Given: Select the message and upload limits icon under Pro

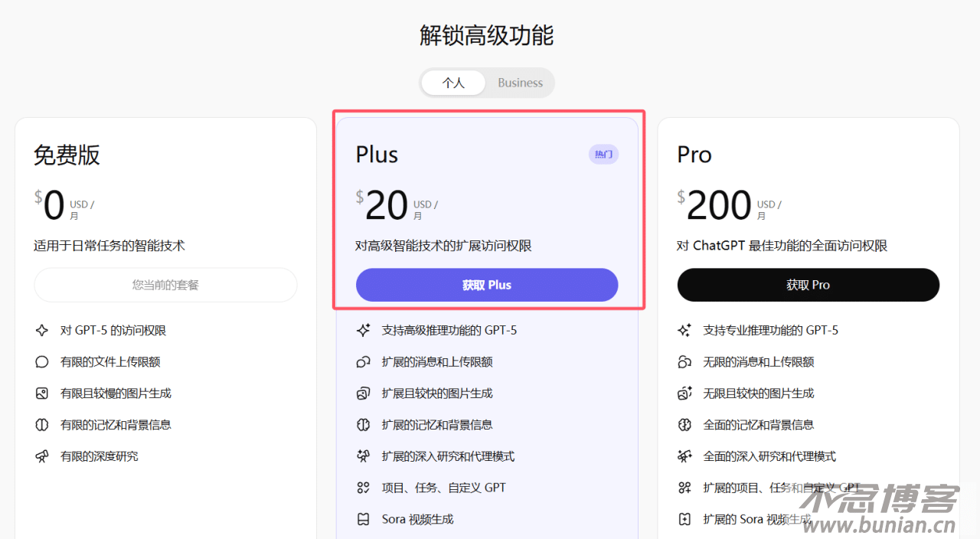Looking at the screenshot, I should point(684,361).
